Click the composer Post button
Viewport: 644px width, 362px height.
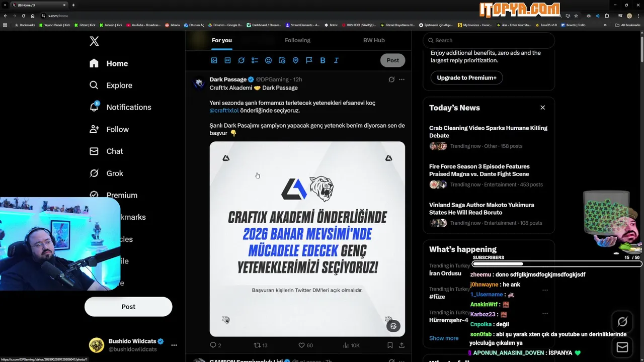point(392,60)
